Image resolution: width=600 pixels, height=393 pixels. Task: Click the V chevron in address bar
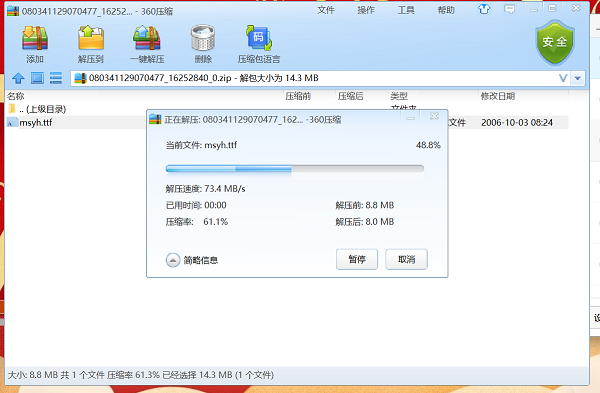coord(563,78)
